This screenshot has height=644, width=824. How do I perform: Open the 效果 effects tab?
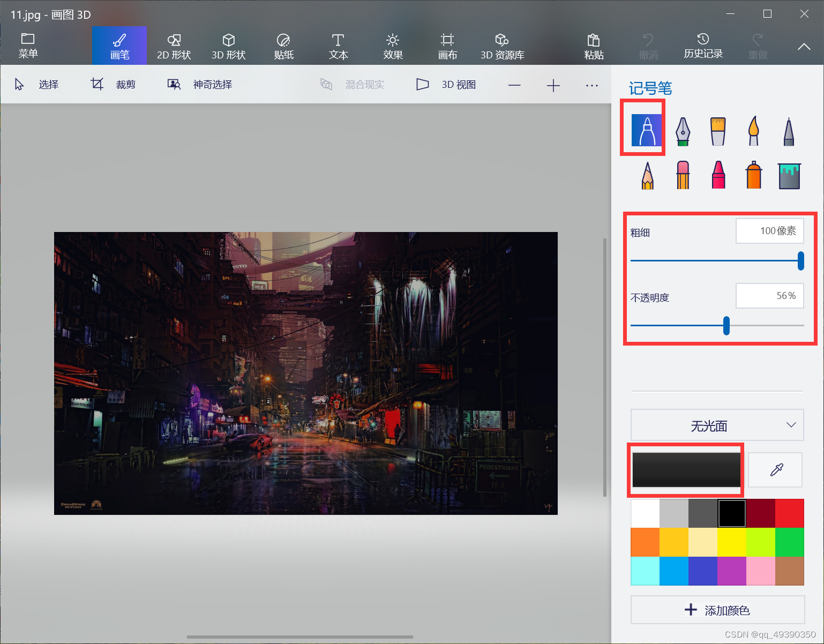click(x=393, y=47)
